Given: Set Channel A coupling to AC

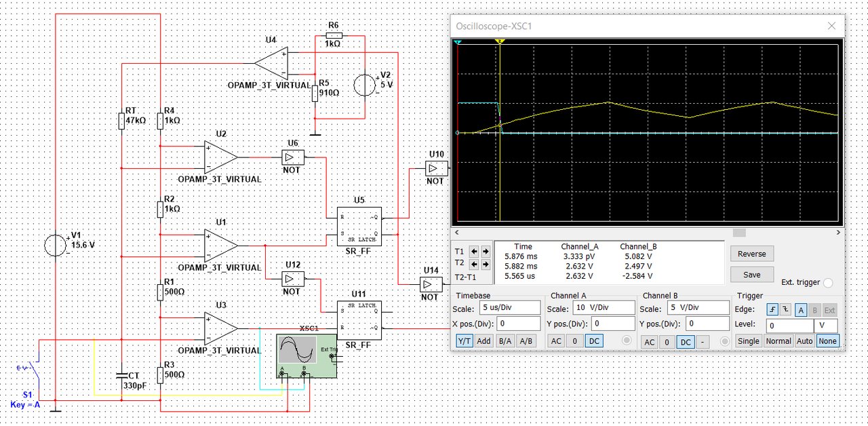Looking at the screenshot, I should coord(557,341).
